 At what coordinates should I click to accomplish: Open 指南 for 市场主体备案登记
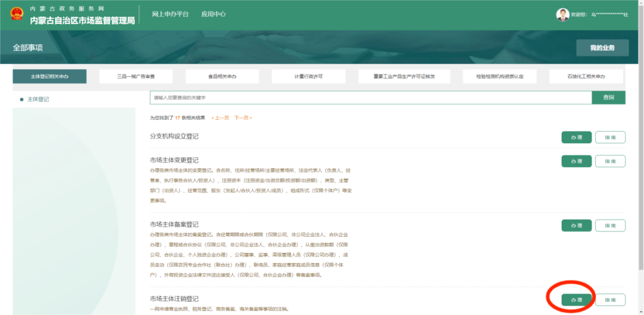pyautogui.click(x=611, y=226)
